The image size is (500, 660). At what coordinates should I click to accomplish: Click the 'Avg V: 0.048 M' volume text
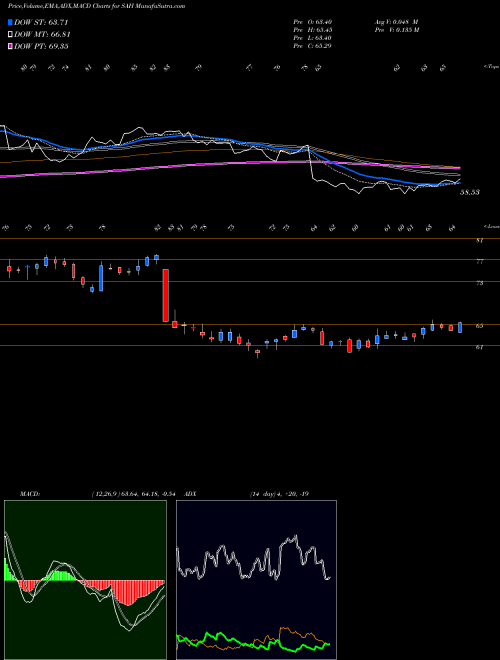point(396,22)
